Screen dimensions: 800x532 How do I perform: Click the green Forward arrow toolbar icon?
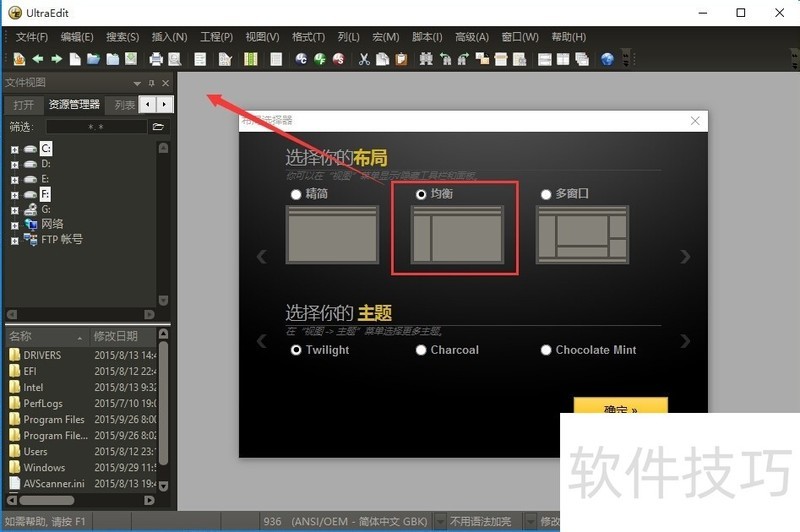[56, 59]
